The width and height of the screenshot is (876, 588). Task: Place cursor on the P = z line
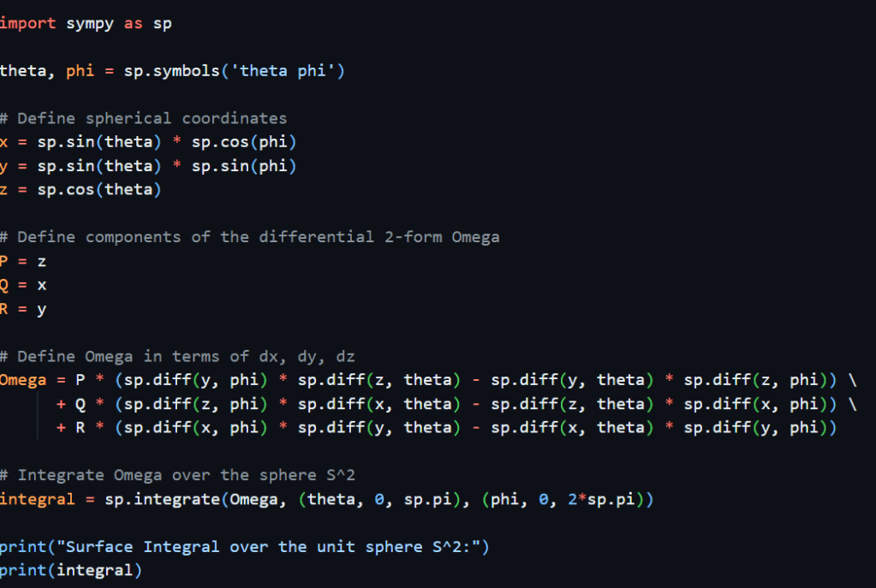coord(23,261)
